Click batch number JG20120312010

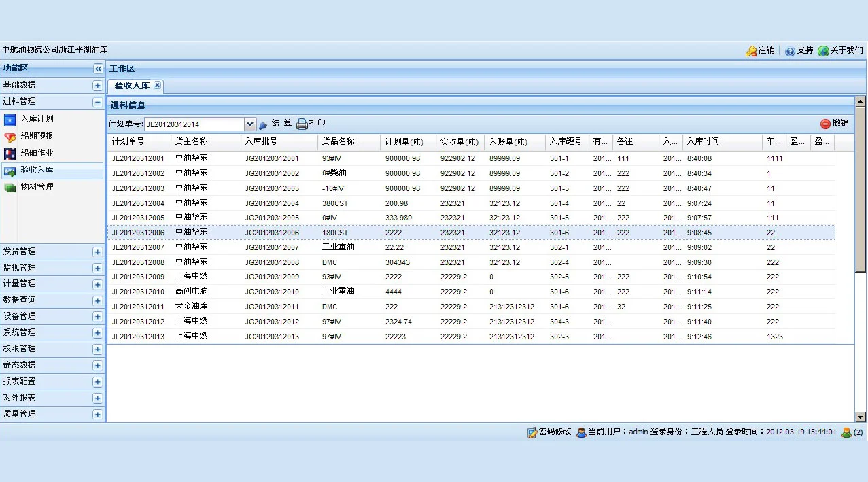[272, 292]
